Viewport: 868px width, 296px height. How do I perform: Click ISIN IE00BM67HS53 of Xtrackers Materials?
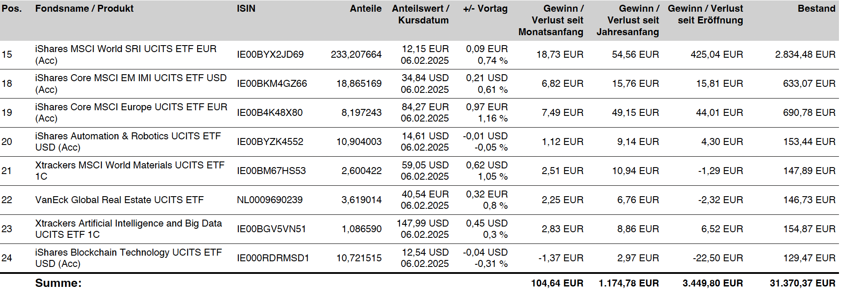[x=271, y=171]
